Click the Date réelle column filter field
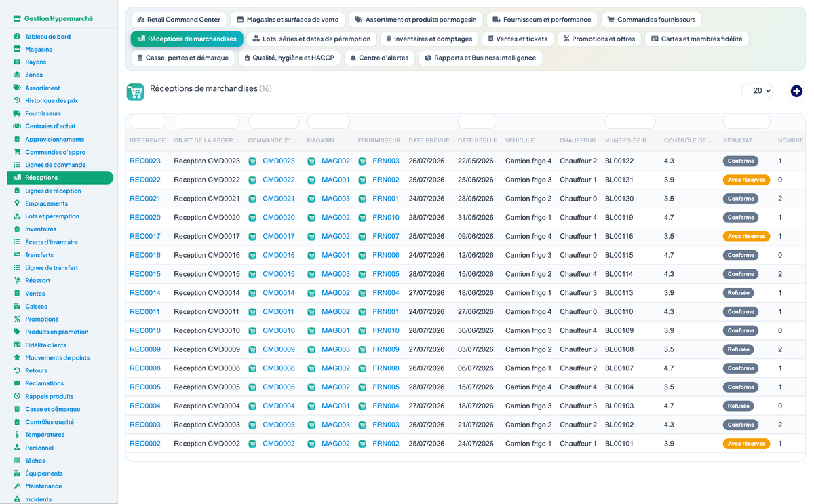The height and width of the screenshot is (504, 814). click(x=478, y=122)
